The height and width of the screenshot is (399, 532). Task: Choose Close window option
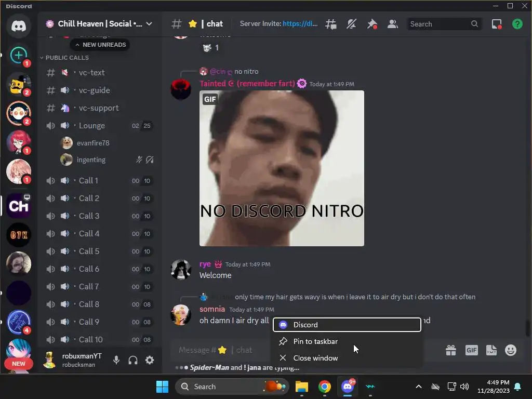(347, 358)
